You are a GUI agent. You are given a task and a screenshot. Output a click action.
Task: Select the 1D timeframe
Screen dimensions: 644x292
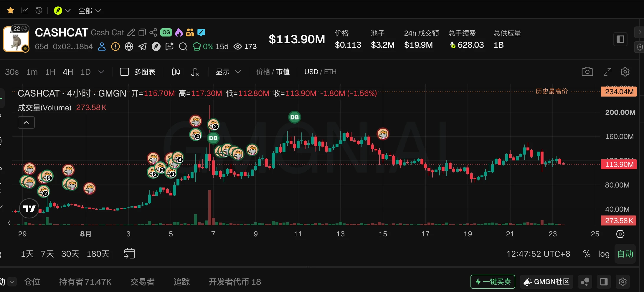(86, 72)
